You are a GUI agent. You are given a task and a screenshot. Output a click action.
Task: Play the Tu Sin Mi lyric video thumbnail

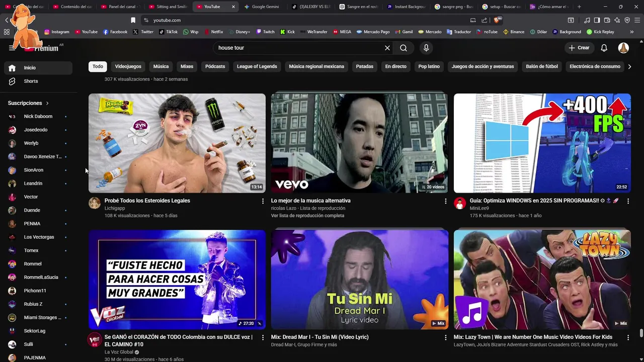(x=359, y=280)
